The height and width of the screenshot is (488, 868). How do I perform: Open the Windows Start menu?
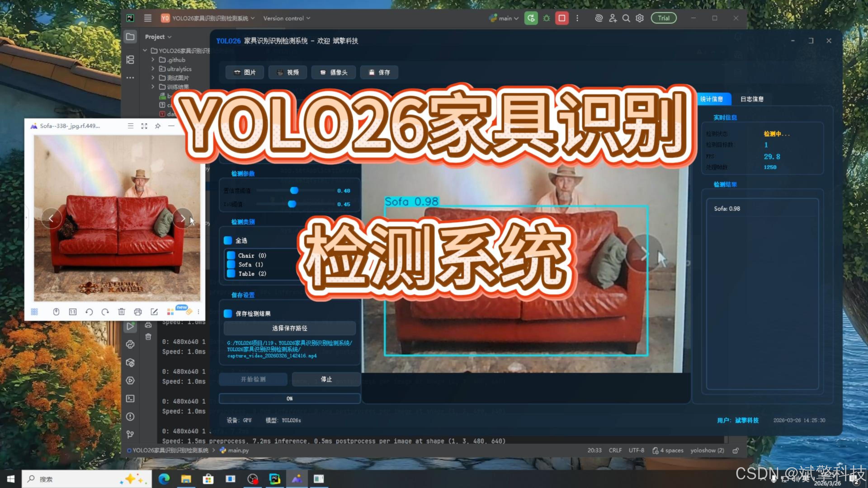point(10,479)
